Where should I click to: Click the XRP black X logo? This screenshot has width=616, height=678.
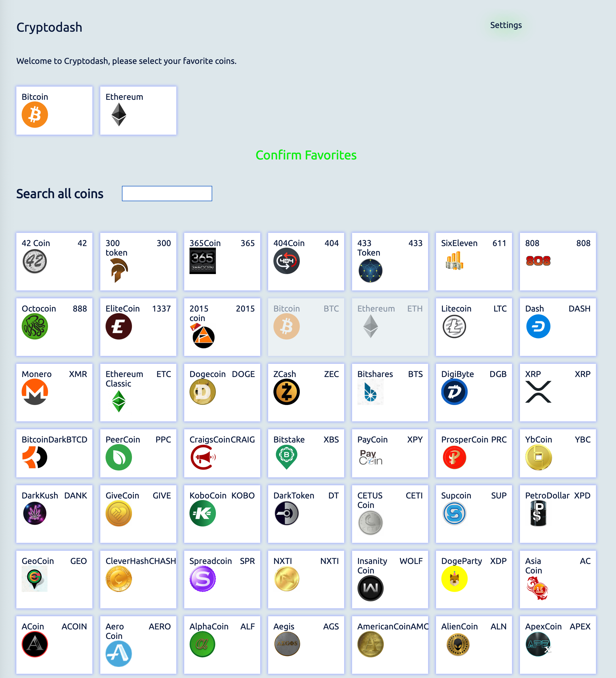[x=538, y=392]
